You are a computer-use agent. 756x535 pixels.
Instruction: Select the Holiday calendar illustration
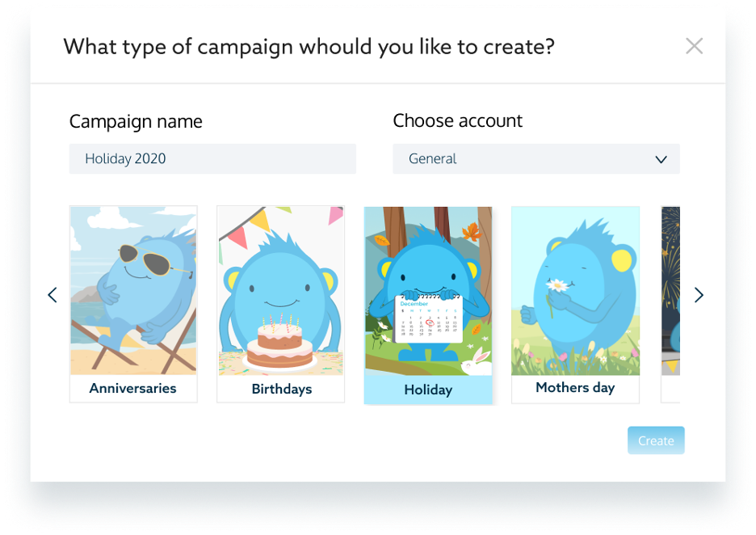pyautogui.click(x=428, y=291)
